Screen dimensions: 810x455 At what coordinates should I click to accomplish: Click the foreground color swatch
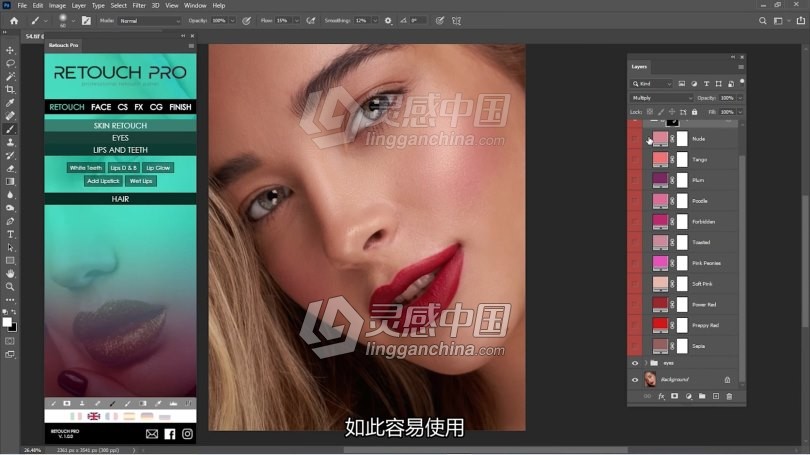coord(7,322)
